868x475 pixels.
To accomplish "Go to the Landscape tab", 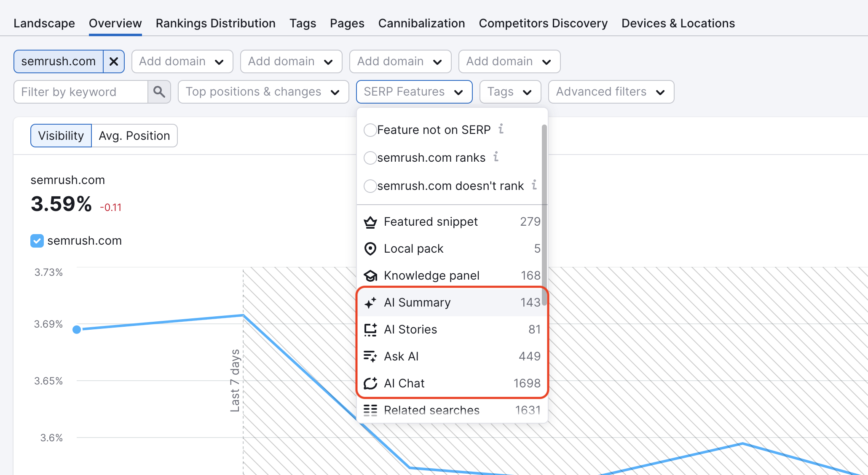I will (x=44, y=23).
